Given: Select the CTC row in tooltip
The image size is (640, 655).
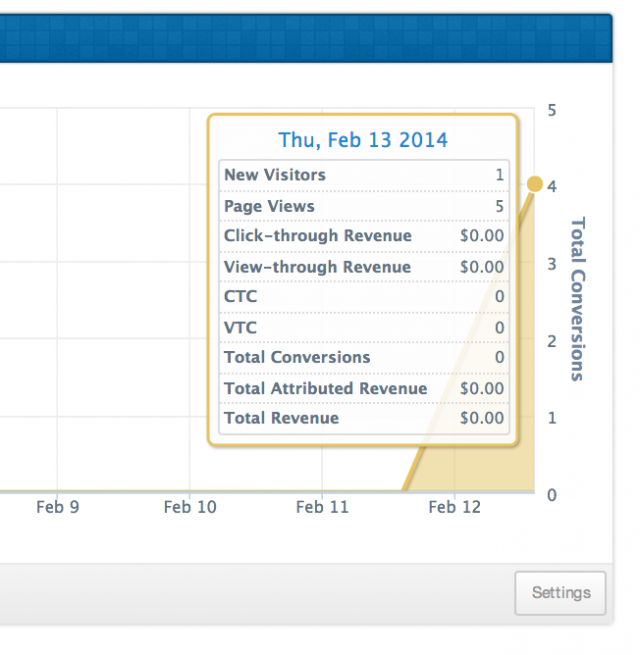Looking at the screenshot, I should point(363,297).
